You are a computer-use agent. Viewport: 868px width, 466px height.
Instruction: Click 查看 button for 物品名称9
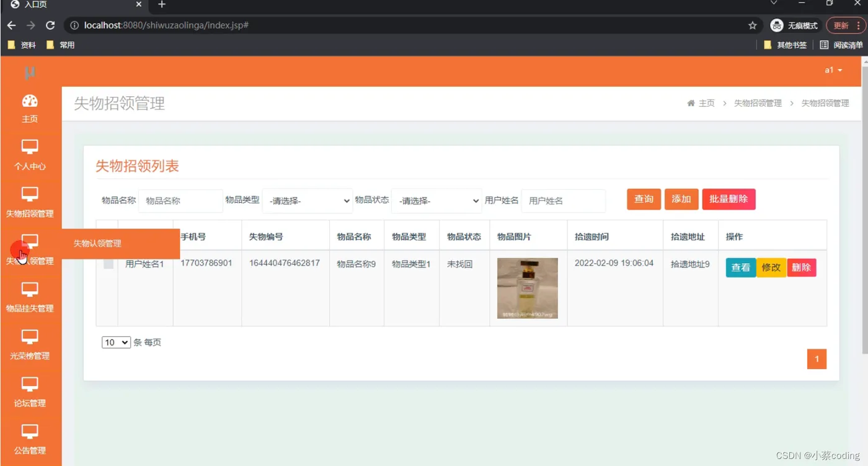tap(741, 267)
